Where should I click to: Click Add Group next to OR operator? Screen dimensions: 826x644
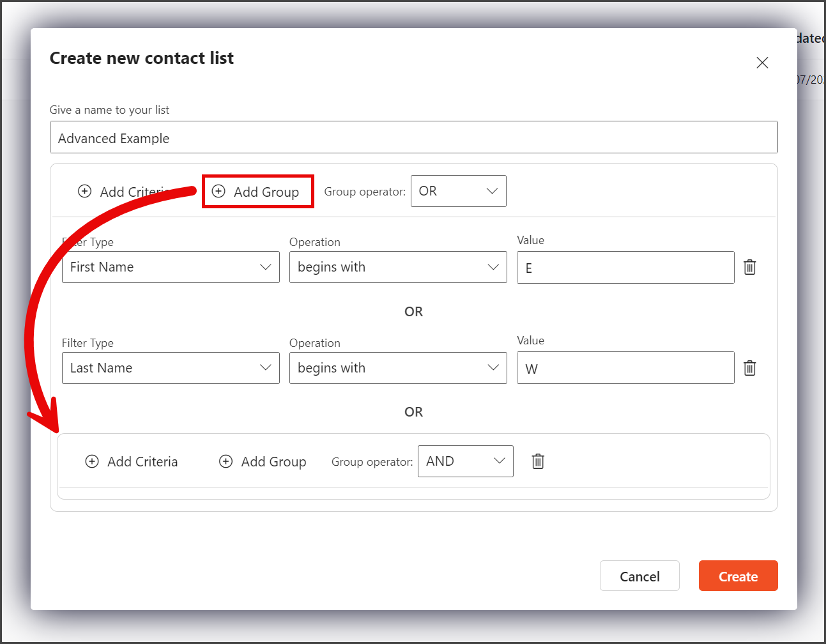point(257,192)
